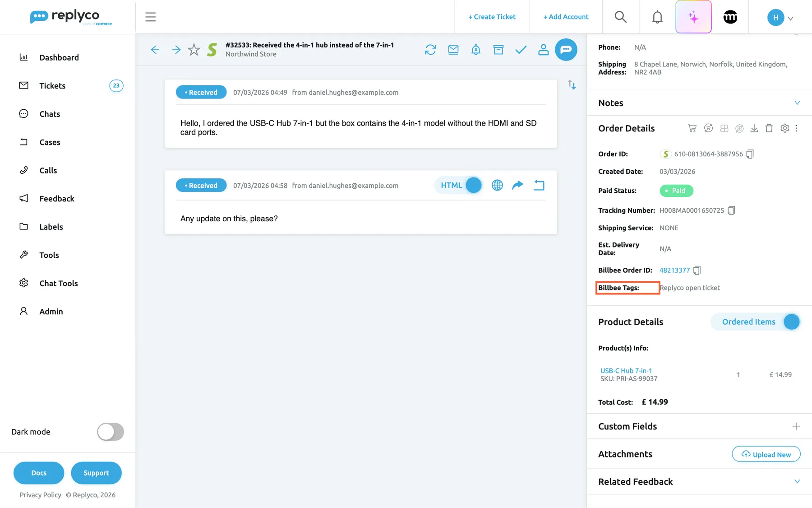Click Create Ticket
This screenshot has height=508, width=812.
(492, 17)
